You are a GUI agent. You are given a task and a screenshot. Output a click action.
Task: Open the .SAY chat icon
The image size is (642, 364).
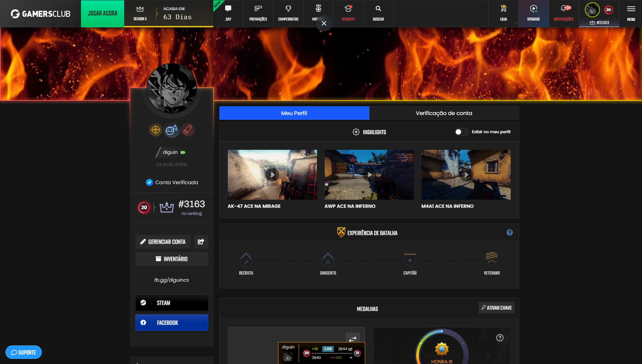228,9
